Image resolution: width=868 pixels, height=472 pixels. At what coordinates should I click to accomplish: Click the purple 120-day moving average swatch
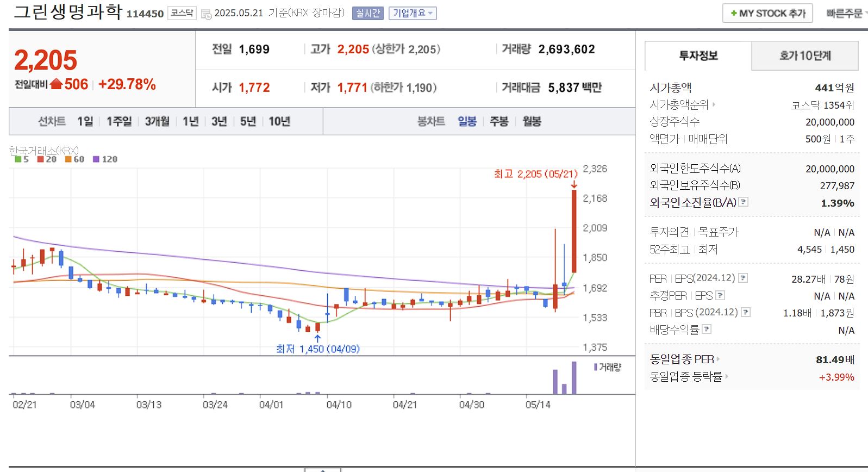pyautogui.click(x=96, y=159)
